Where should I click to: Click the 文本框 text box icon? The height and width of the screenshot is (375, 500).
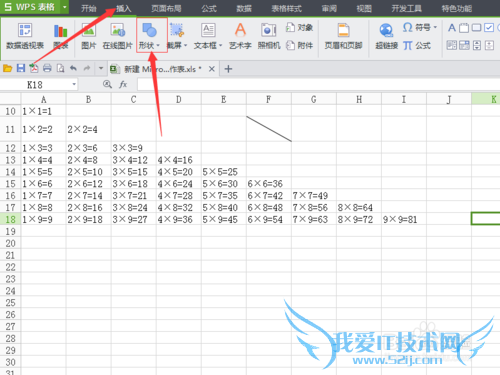coord(208,30)
